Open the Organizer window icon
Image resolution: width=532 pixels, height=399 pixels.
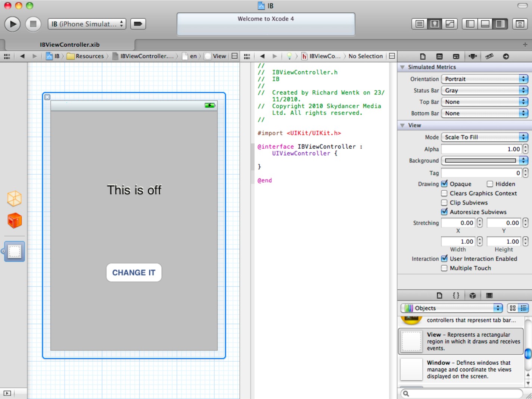point(520,24)
